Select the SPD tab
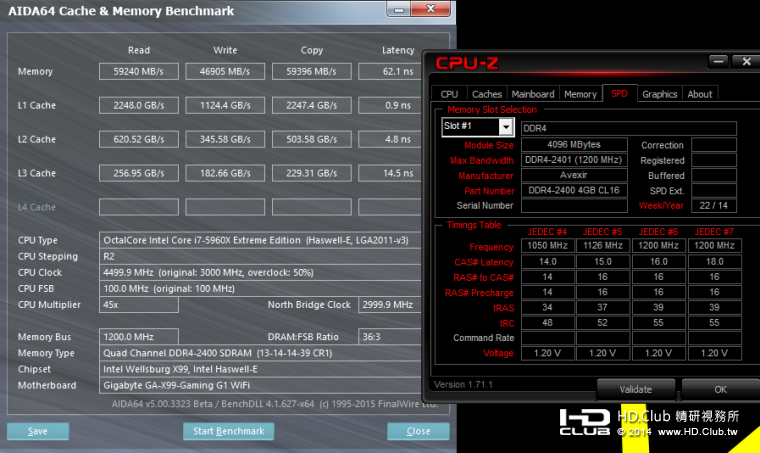The image size is (760, 453). pos(619,94)
